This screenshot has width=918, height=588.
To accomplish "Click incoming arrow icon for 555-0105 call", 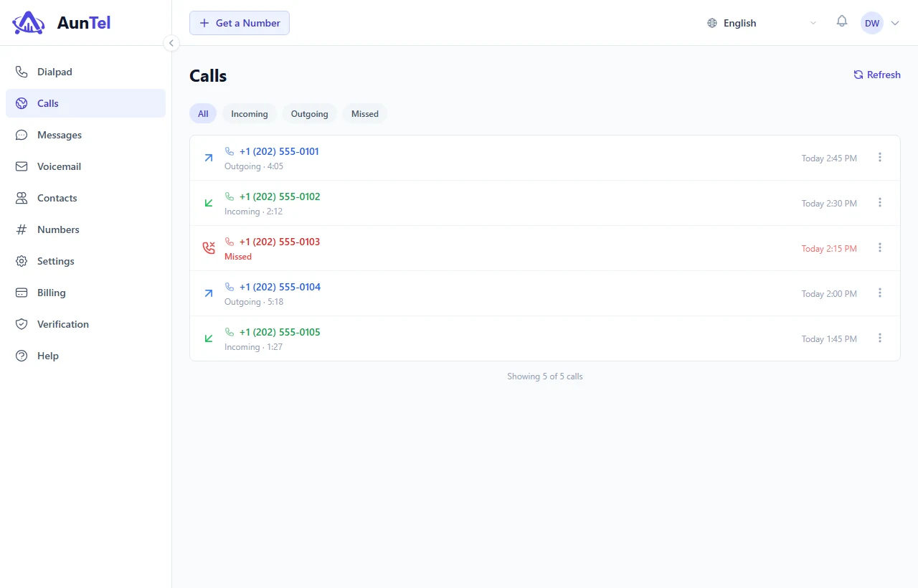I will [209, 338].
